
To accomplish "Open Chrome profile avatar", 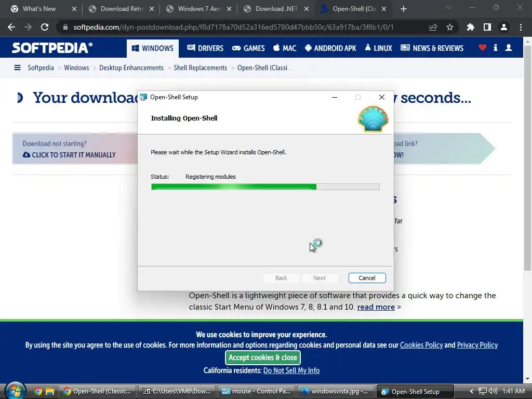I will [x=504, y=27].
